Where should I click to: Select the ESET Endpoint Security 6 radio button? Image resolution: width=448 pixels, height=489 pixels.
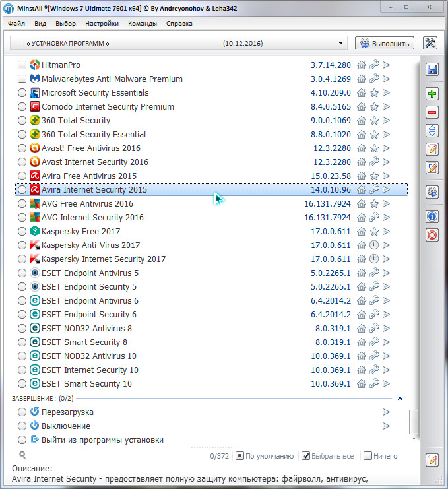coord(22,314)
